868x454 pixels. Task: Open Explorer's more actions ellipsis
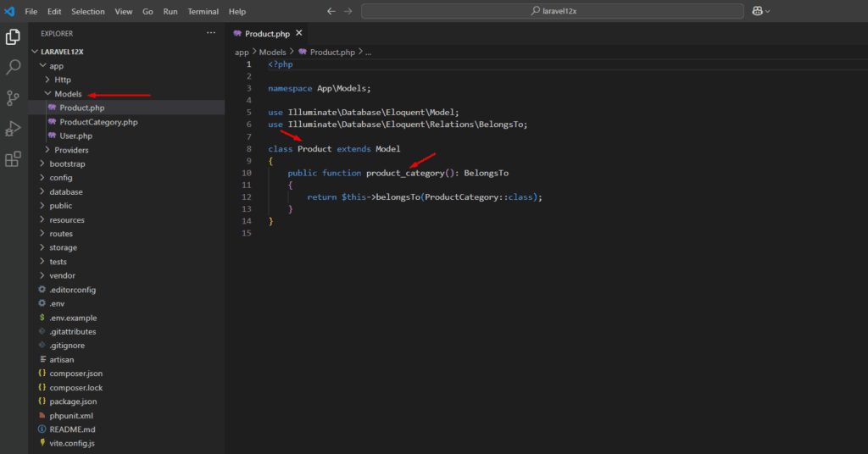[x=211, y=33]
